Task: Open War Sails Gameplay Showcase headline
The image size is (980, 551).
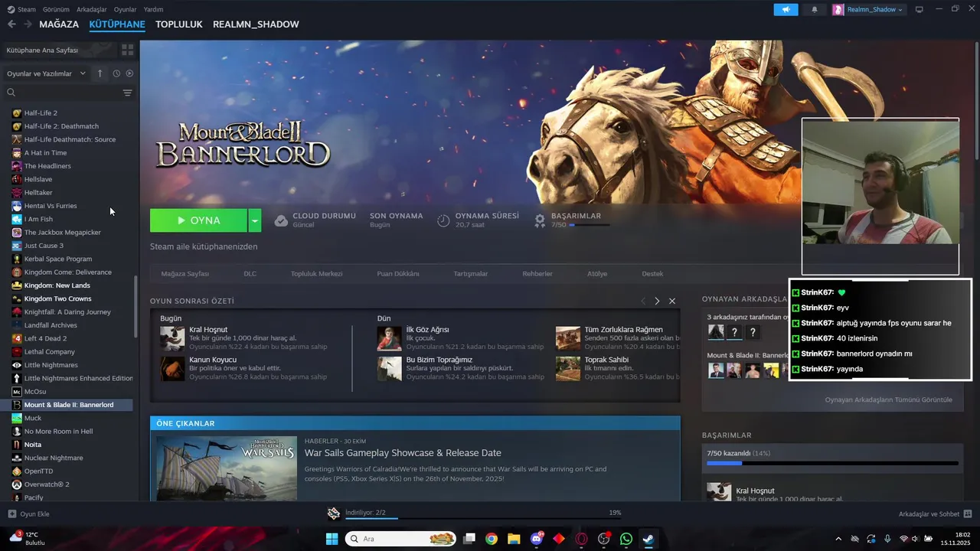Action: (403, 453)
